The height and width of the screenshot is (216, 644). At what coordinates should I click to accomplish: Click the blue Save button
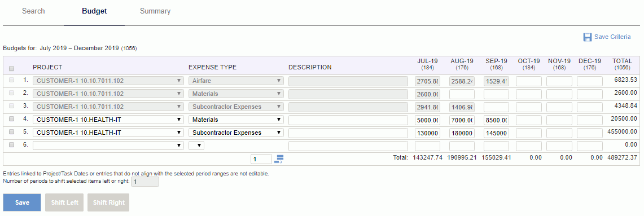click(22, 202)
